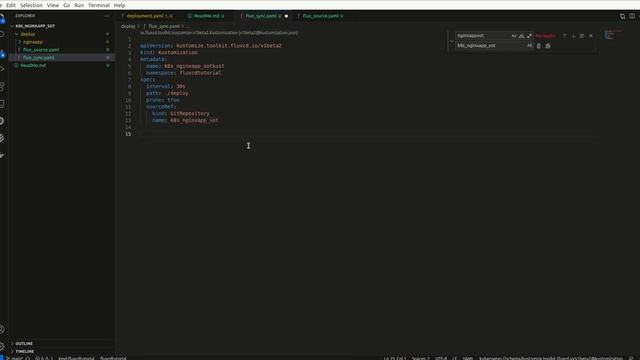The height and width of the screenshot is (360, 640).
Task: Open the Edit menu
Action: point(11,5)
